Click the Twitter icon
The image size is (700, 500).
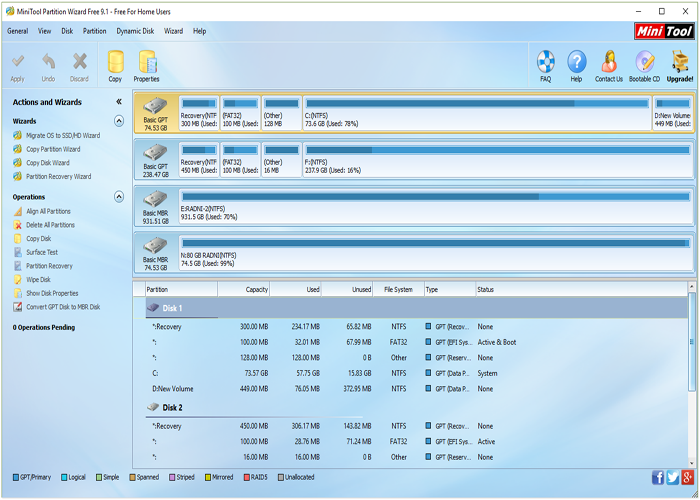coord(673,477)
